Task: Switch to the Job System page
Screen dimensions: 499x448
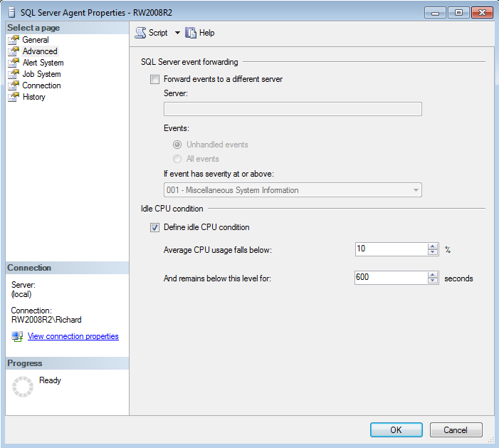Action: [x=41, y=74]
